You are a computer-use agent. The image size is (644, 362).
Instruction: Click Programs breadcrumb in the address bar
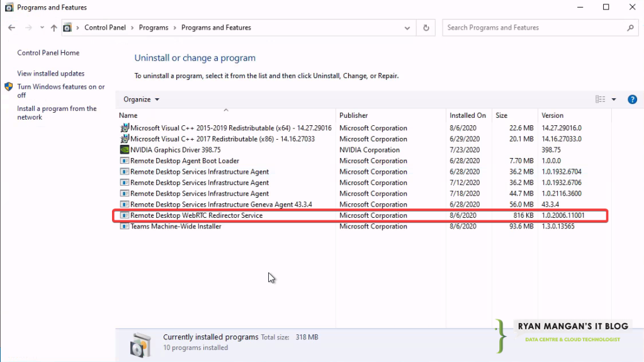point(154,28)
